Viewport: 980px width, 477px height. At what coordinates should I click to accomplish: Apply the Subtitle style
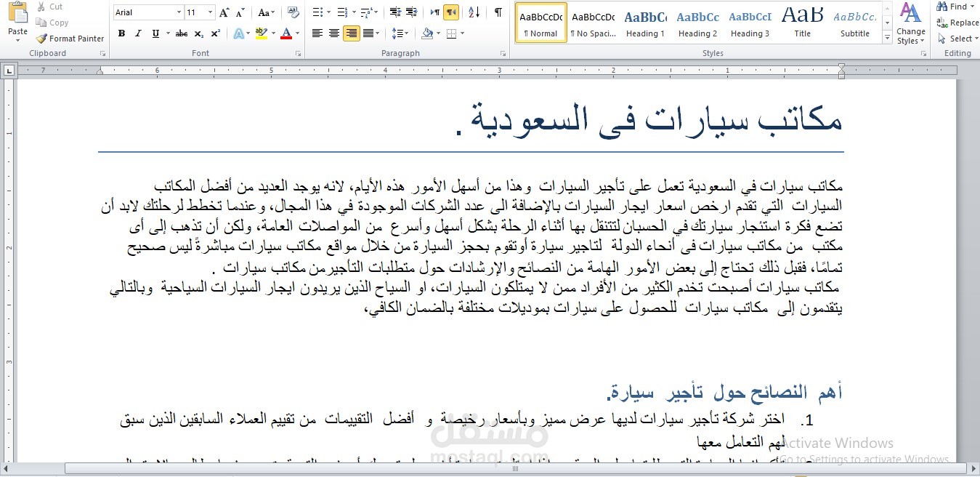[x=854, y=23]
